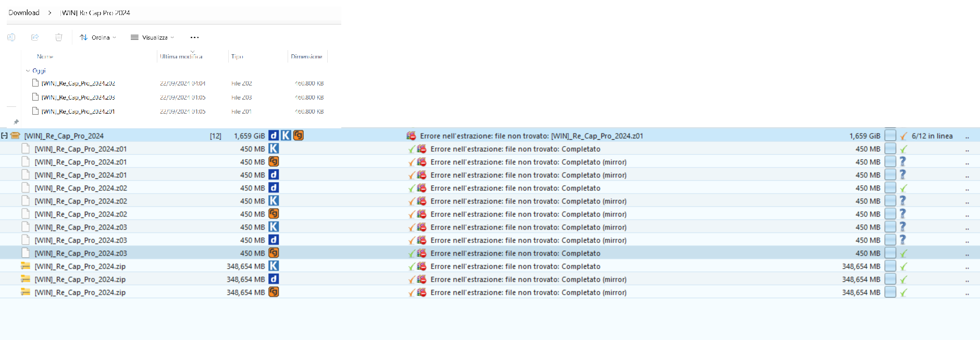The height and width of the screenshot is (340, 980).
Task: Select the .zip file name in the K-hoster row
Action: point(80,266)
